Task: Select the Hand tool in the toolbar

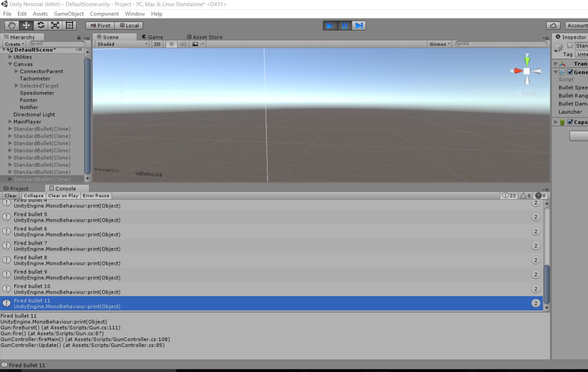Action: pyautogui.click(x=11, y=25)
